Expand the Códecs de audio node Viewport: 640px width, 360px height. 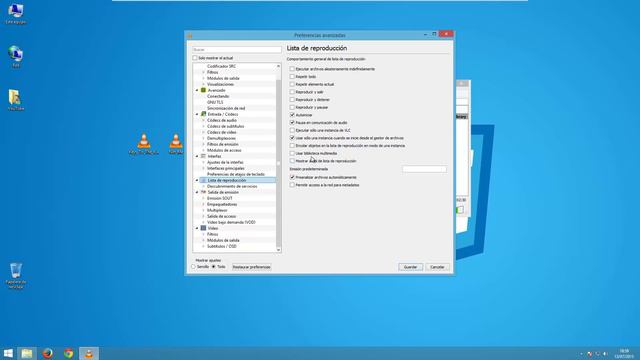203,120
